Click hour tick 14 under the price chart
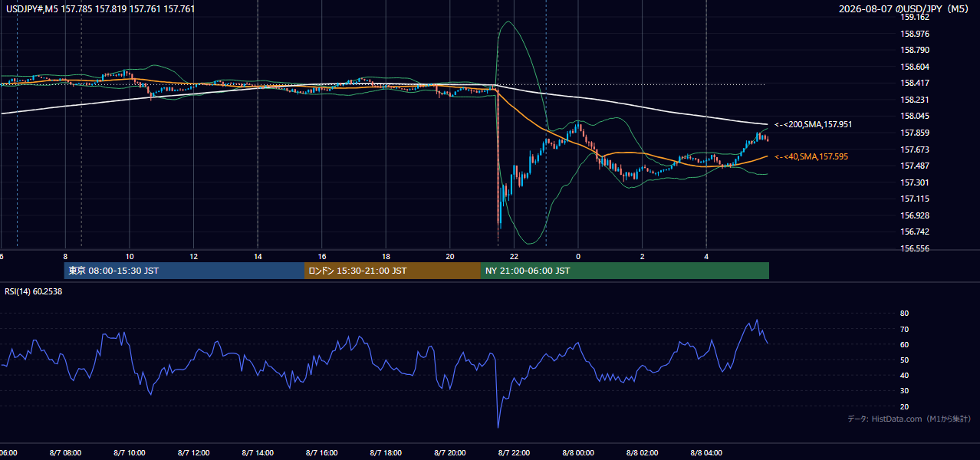980x460 pixels. click(258, 256)
